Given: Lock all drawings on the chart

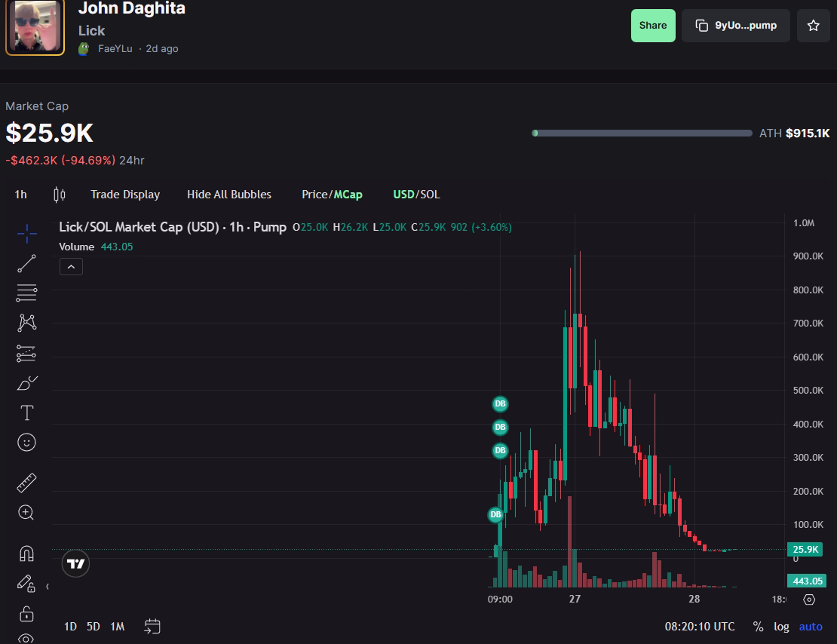Looking at the screenshot, I should [26, 613].
